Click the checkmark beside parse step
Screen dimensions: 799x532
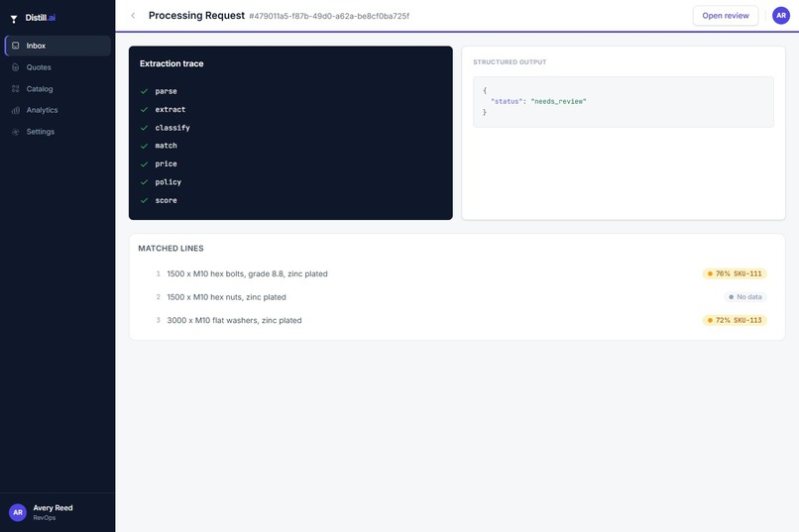coord(144,91)
